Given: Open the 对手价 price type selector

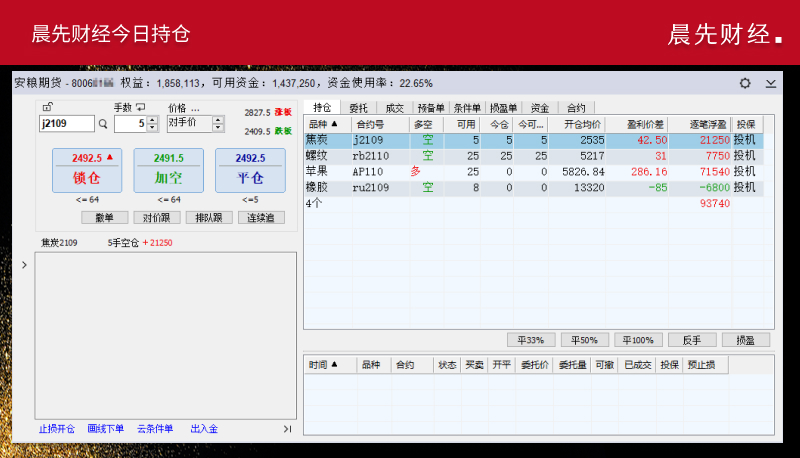Looking at the screenshot, I should pyautogui.click(x=196, y=123).
